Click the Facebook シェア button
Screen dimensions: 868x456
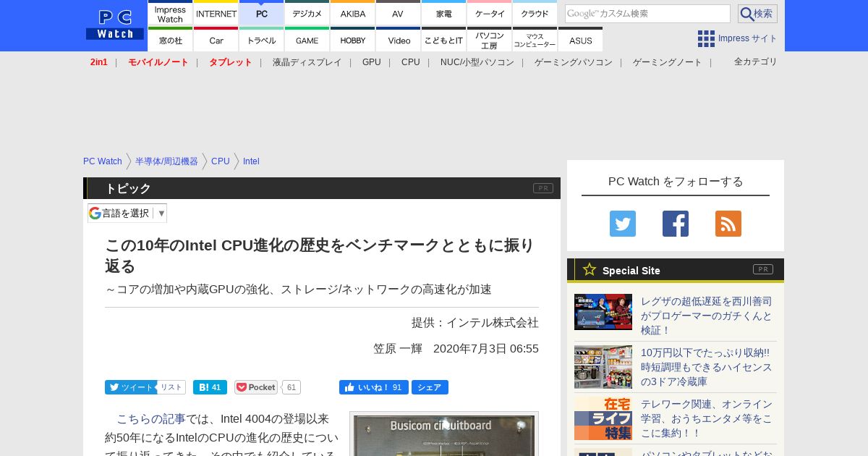pyautogui.click(x=430, y=387)
